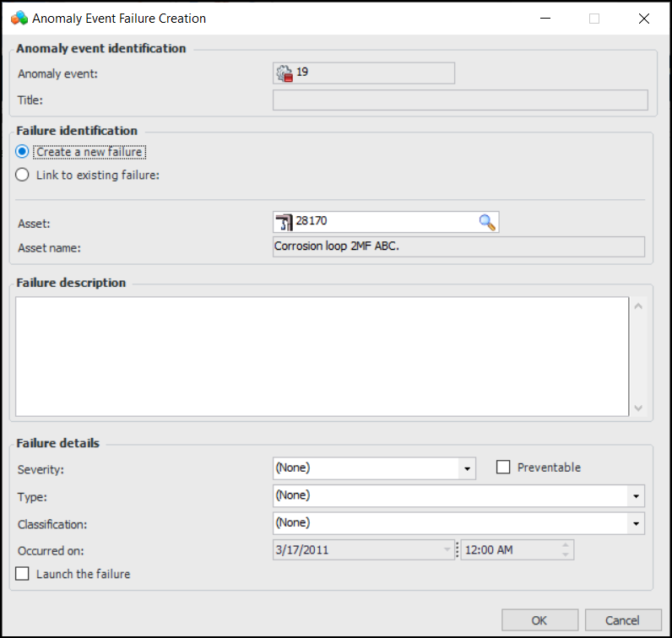Click the Occurred on: label
The width and height of the screenshot is (672, 638).
coord(51,550)
